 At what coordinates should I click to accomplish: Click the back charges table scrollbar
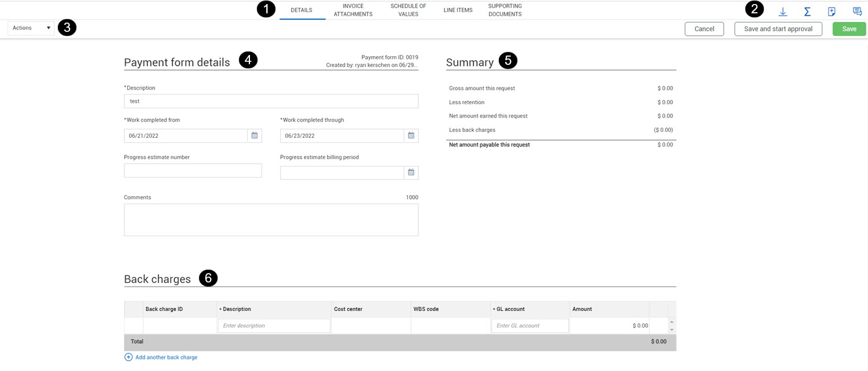[x=671, y=325]
